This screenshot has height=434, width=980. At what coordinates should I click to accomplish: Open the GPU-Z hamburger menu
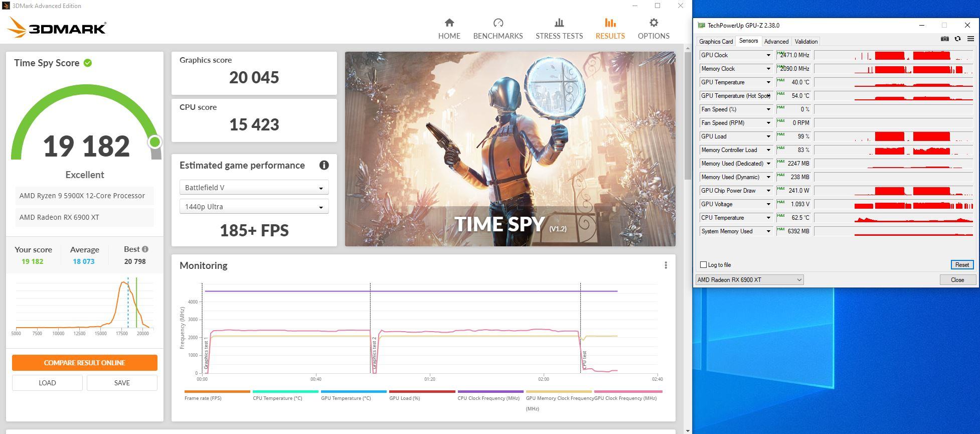tap(970, 39)
